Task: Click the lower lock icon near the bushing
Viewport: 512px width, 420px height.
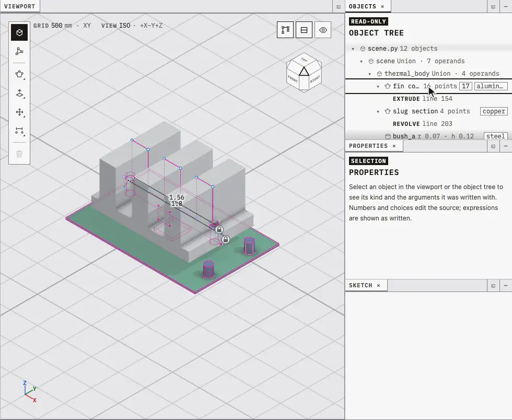Action: tap(226, 240)
